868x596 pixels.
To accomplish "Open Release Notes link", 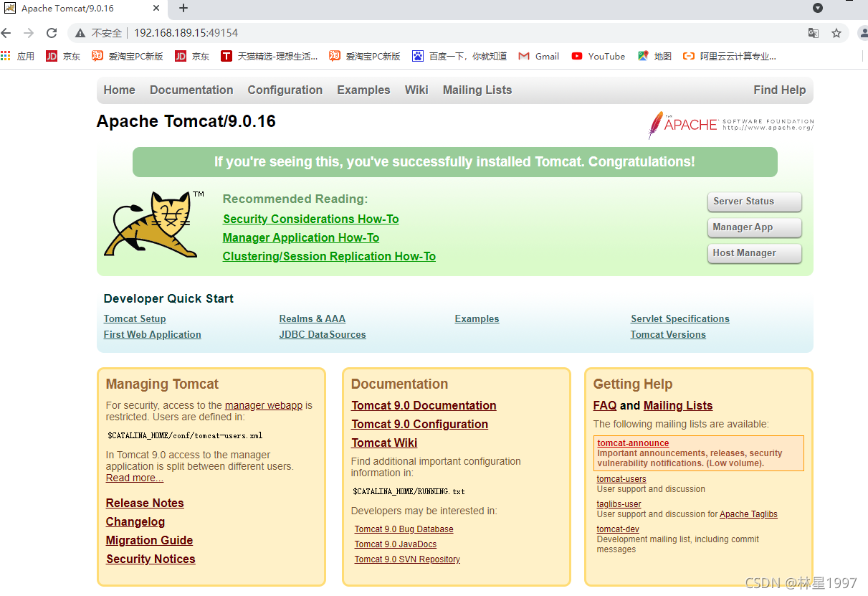I will (145, 503).
